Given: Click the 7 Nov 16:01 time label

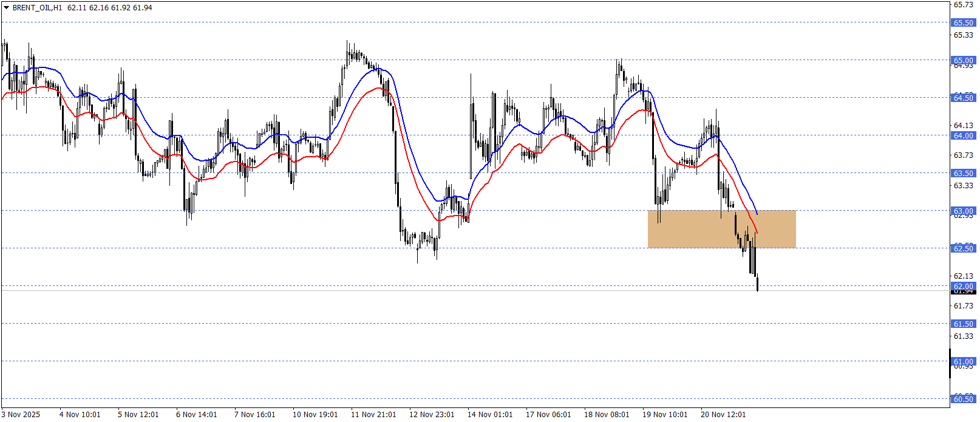Looking at the screenshot, I should (254, 415).
